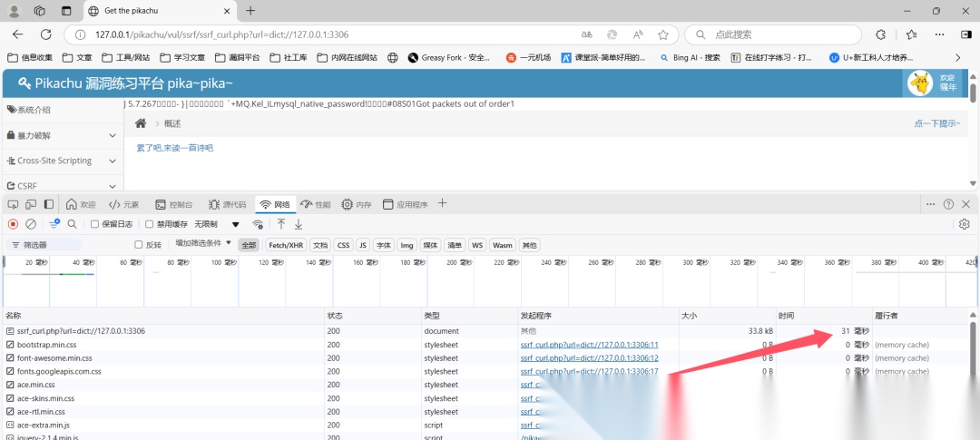Open browser extensions puzzle icon
The image size is (980, 440).
tap(880, 35)
